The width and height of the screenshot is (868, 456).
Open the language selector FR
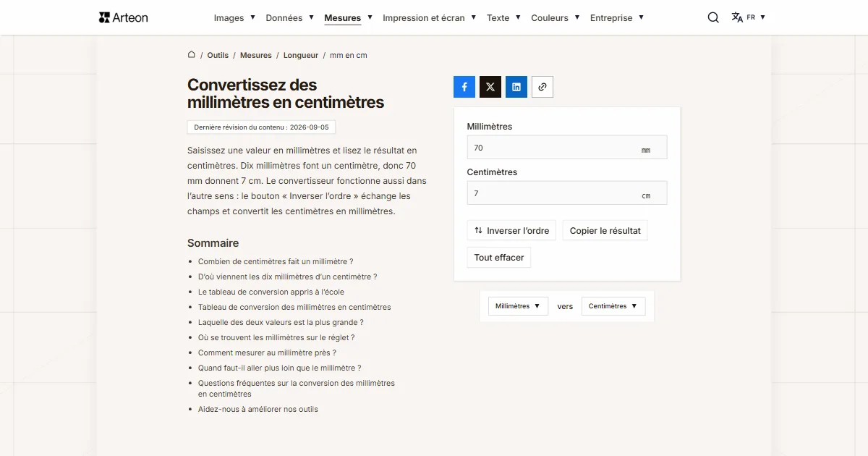748,17
